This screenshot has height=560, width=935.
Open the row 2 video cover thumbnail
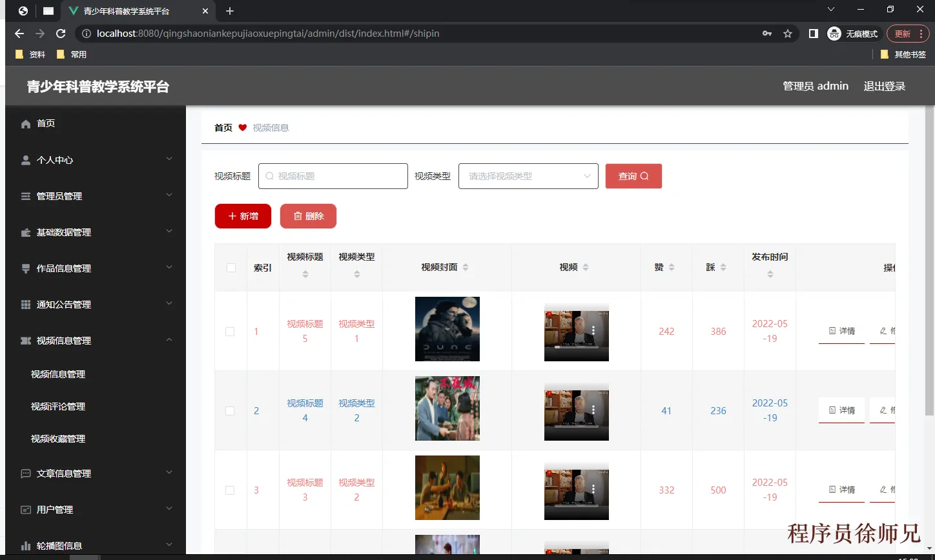447,408
